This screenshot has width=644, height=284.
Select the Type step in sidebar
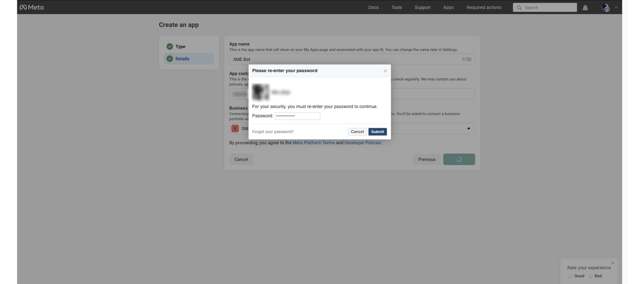tap(189, 46)
